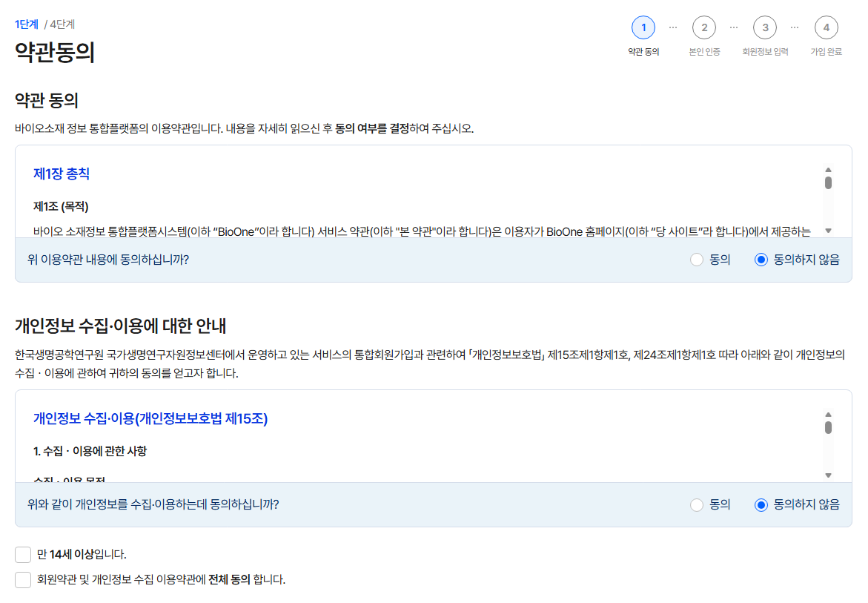The image size is (868, 603).
Task: Click 위와 같이 개인정보를 수집·이용하는데 동의하십니까? question
Action: [153, 504]
